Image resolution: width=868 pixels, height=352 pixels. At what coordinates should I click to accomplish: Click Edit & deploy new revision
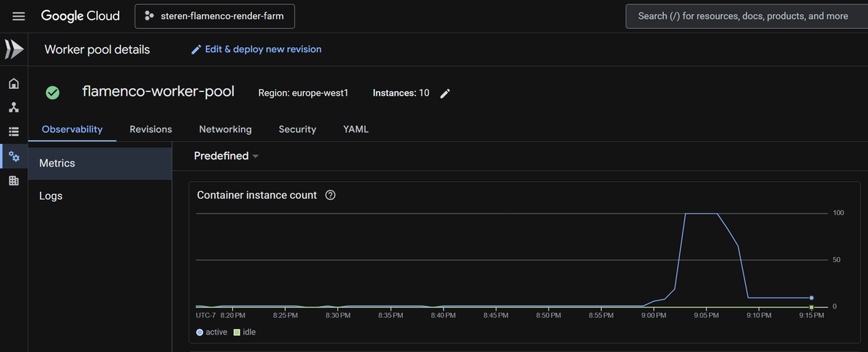click(x=256, y=49)
